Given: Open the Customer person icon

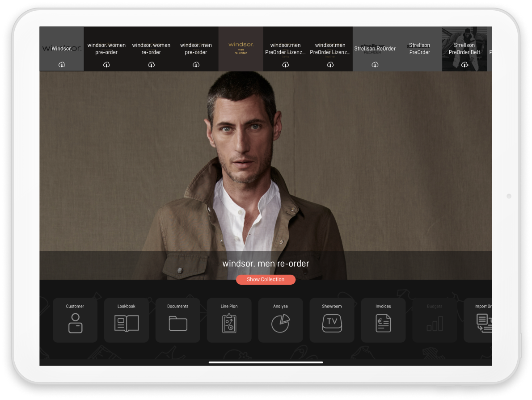Looking at the screenshot, I should point(75,323).
